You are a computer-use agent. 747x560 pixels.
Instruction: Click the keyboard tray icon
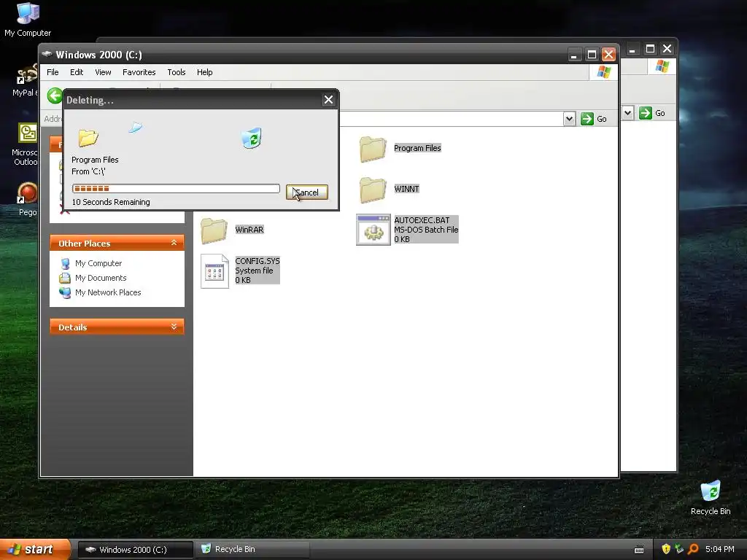click(x=639, y=550)
